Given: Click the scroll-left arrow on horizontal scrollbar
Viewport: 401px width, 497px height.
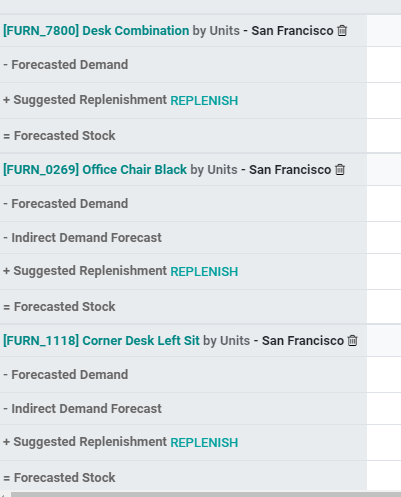Looking at the screenshot, I should click(3, 495).
